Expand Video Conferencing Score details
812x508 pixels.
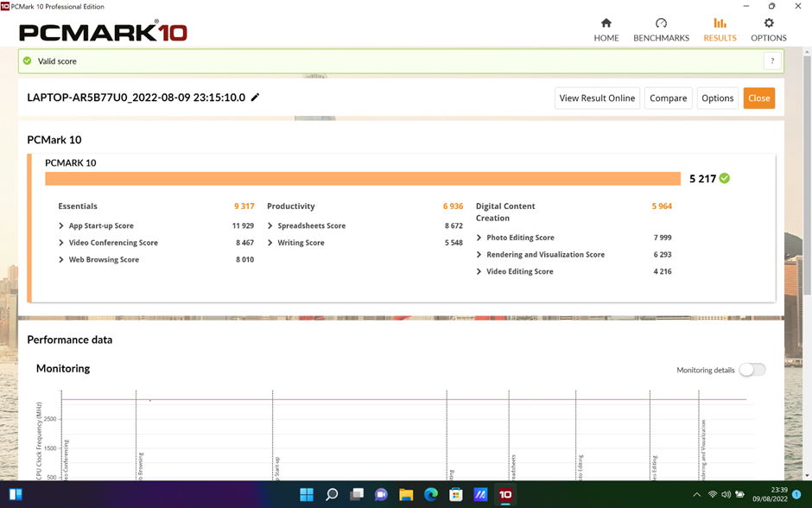coord(61,243)
